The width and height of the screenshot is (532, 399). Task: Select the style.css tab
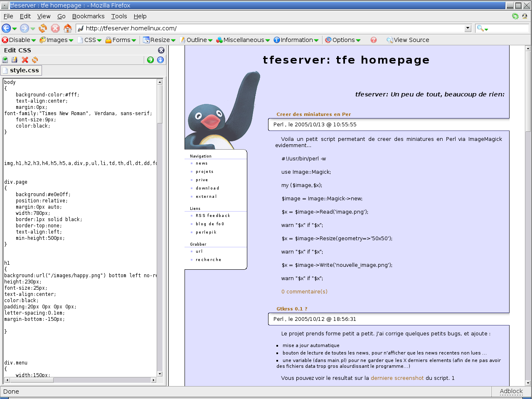click(x=21, y=70)
